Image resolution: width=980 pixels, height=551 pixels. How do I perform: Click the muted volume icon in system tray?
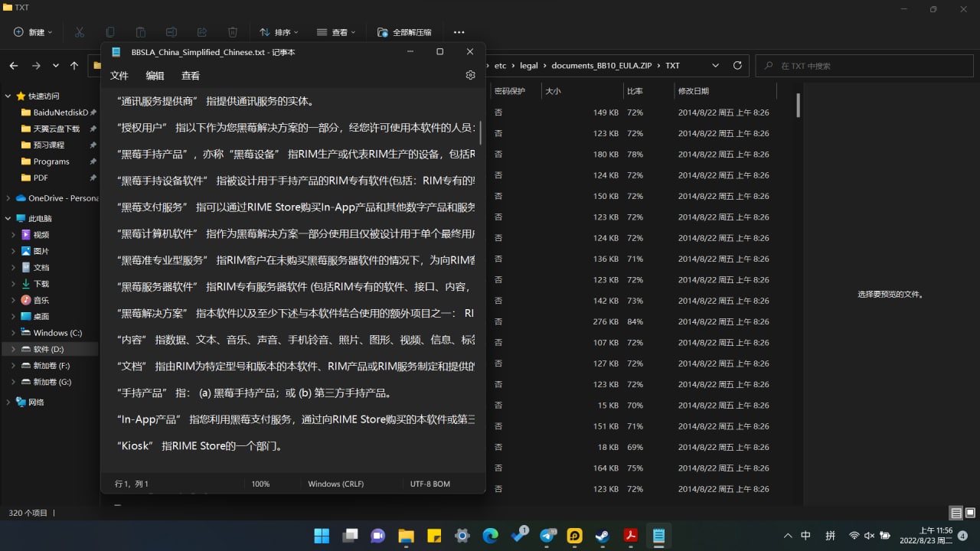(870, 536)
